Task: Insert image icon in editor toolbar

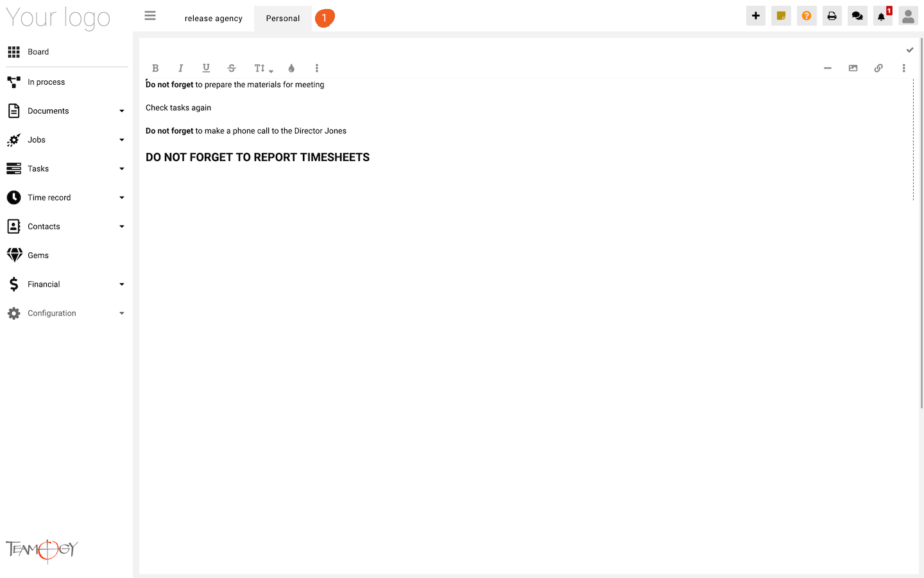Action: [853, 68]
